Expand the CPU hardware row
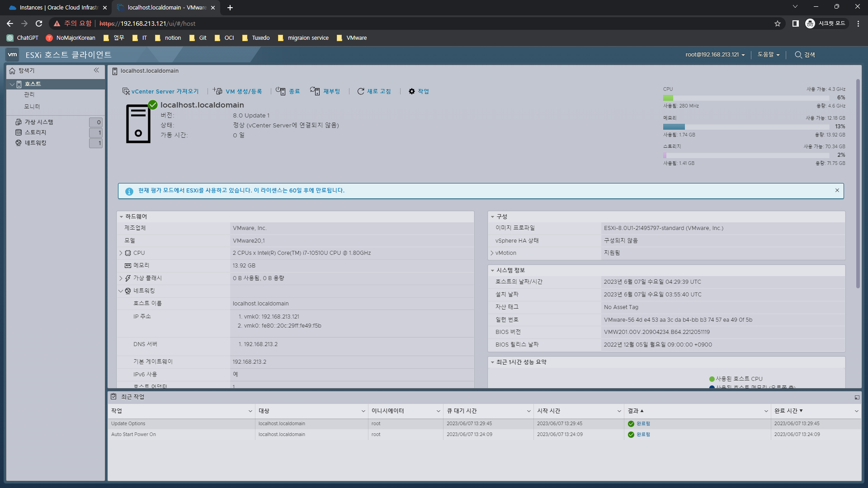This screenshot has width=868, height=488. (121, 253)
